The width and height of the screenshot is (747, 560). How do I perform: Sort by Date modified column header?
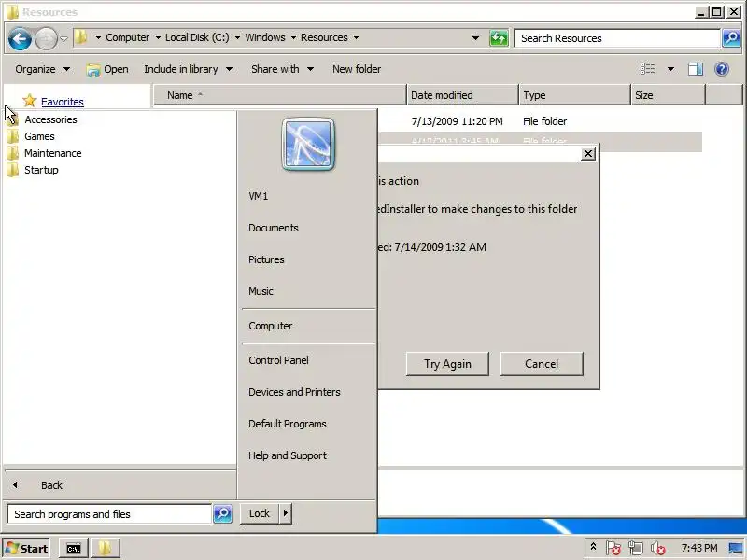click(462, 95)
